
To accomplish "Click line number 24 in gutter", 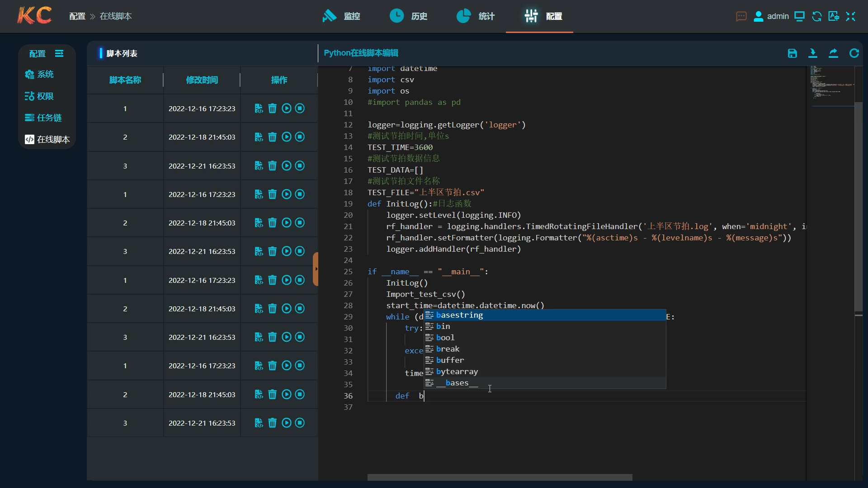I will 348,260.
